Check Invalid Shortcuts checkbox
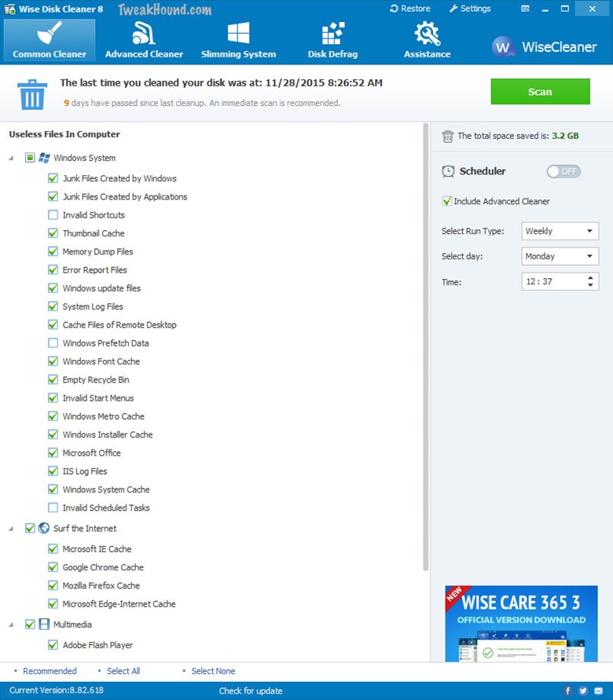613x700 pixels. point(53,215)
